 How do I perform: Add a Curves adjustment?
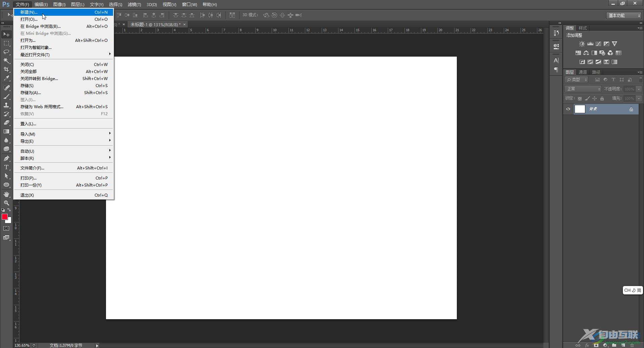point(598,44)
